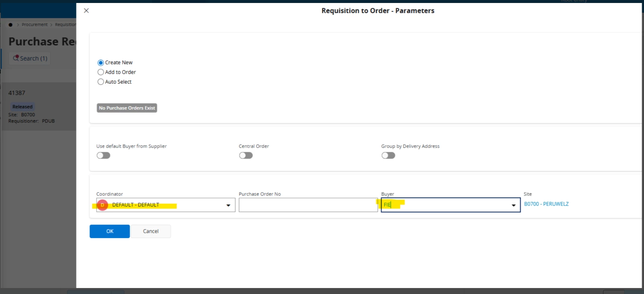Screen dimensions: 644x294
Task: Select the Create New radio option
Action: pos(101,63)
